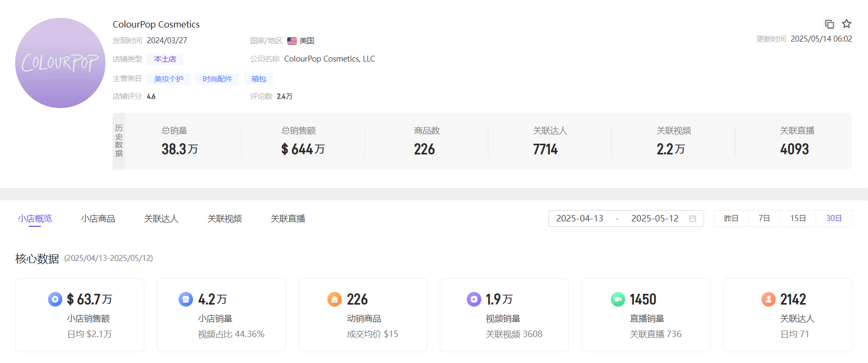This screenshot has height=363, width=868.
Task: Select the 昨日 time range
Action: pos(731,218)
